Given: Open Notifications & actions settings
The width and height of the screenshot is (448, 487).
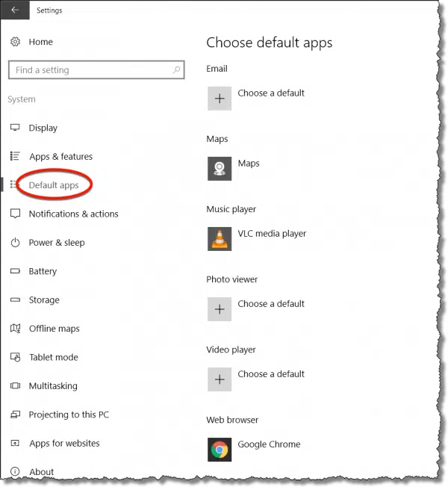Looking at the screenshot, I should [74, 214].
